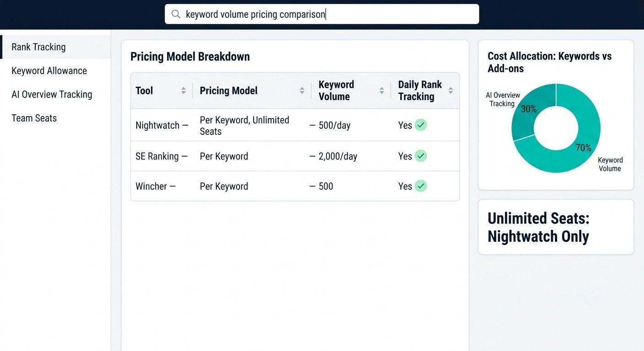The height and width of the screenshot is (351, 644).
Task: Click the Pricing Model column header
Action: (x=252, y=90)
